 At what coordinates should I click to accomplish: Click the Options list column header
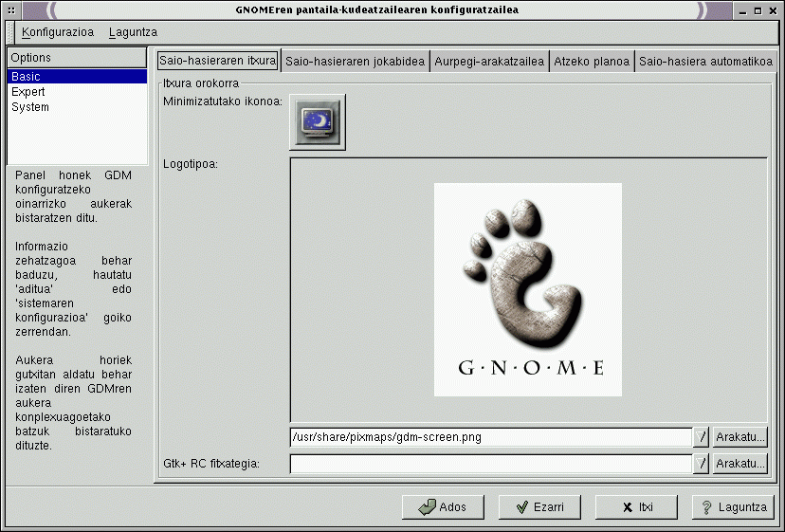pyautogui.click(x=77, y=58)
